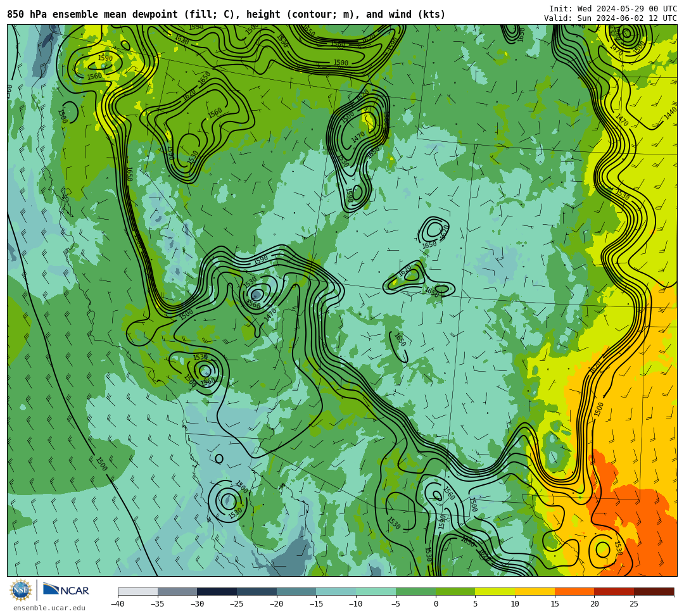This screenshot has width=684, height=616.
Task: Click the Valid date and time line
Action: pos(611,18)
